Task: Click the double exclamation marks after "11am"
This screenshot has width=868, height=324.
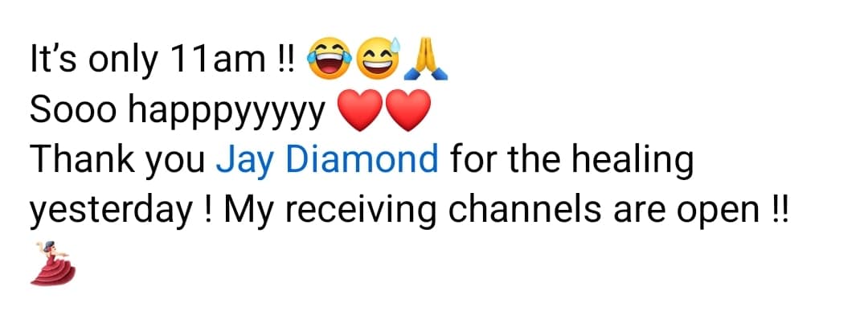Action: pyautogui.click(x=285, y=60)
